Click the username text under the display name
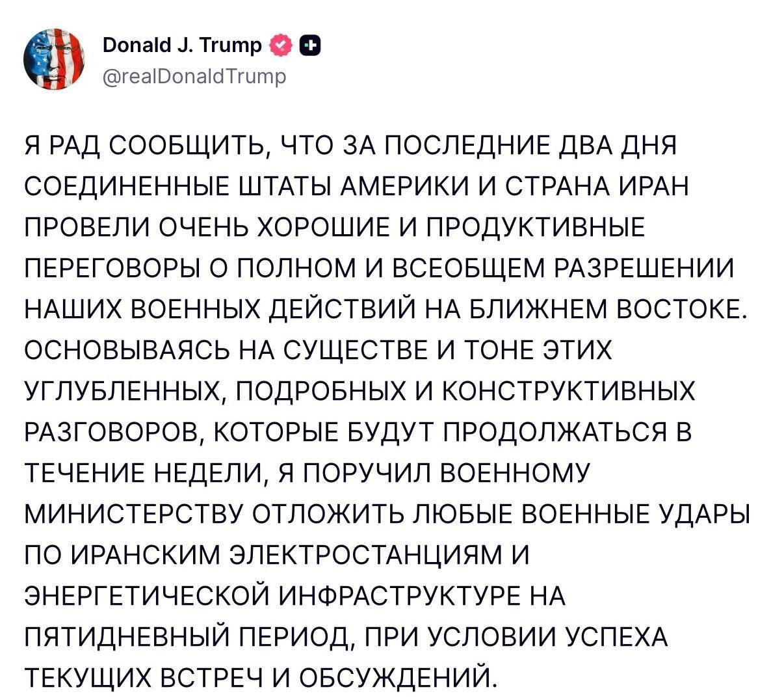 point(195,76)
